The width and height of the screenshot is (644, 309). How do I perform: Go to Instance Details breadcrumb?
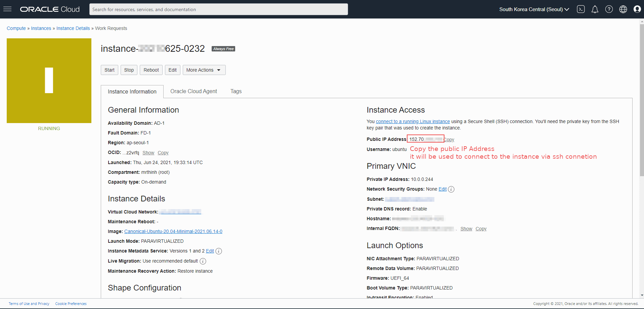point(73,28)
